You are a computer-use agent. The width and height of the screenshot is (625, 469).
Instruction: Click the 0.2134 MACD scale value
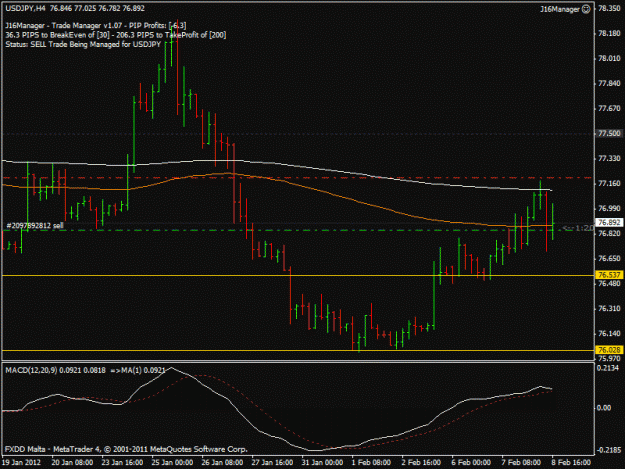(x=608, y=368)
